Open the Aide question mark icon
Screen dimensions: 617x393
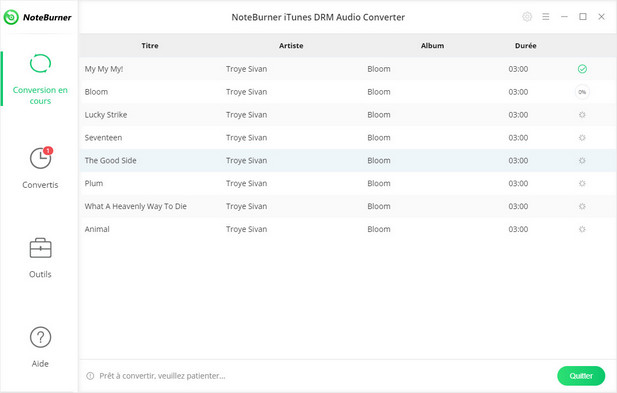coord(41,337)
